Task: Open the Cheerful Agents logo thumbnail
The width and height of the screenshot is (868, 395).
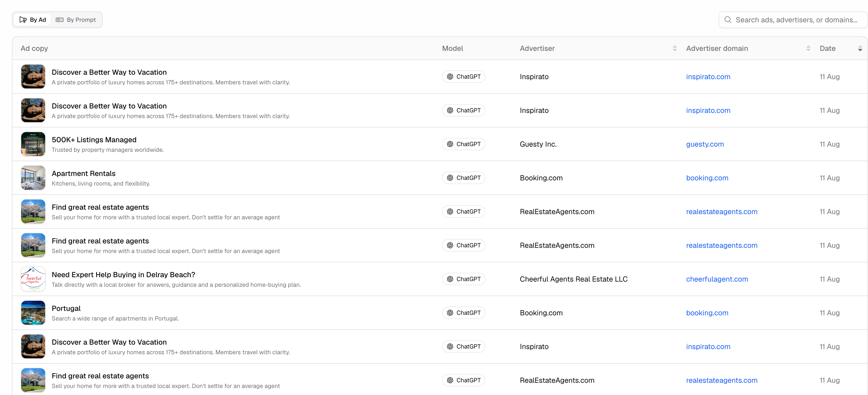Action: point(33,279)
